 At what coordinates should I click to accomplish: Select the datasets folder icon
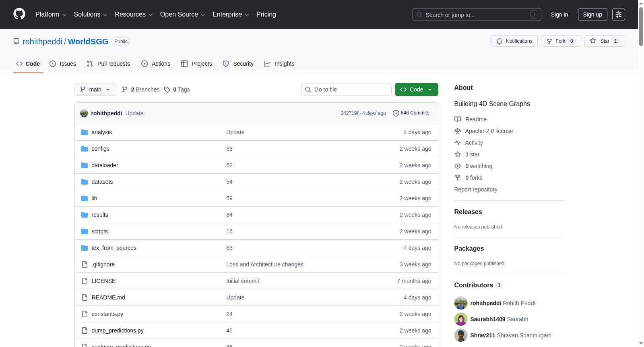85,182
